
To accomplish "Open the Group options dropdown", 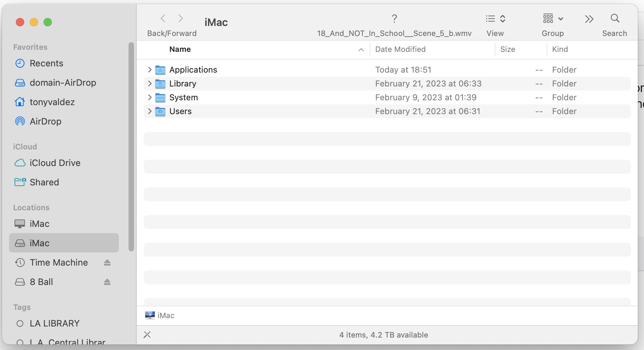I will 553,19.
